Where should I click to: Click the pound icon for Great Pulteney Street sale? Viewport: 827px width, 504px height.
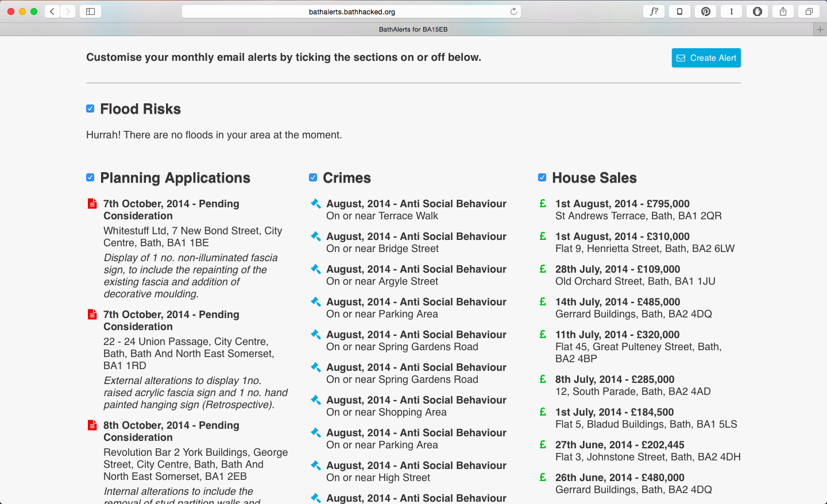[543, 334]
